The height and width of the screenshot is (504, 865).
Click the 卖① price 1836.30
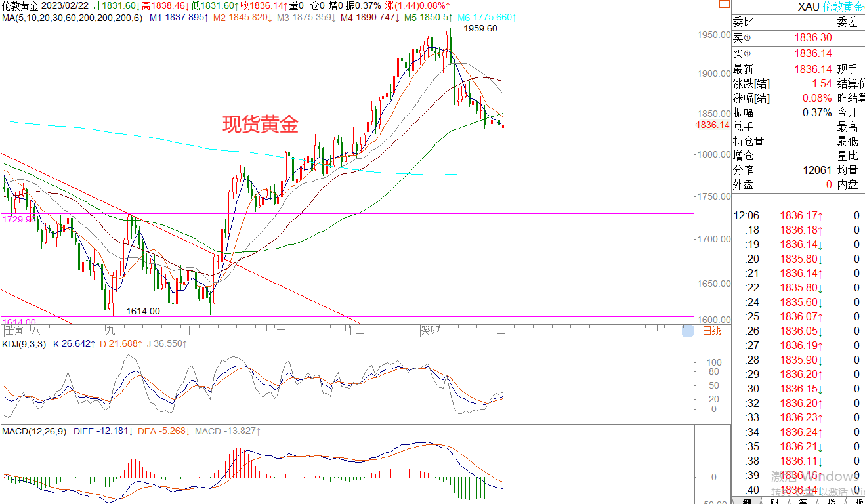[x=813, y=39]
